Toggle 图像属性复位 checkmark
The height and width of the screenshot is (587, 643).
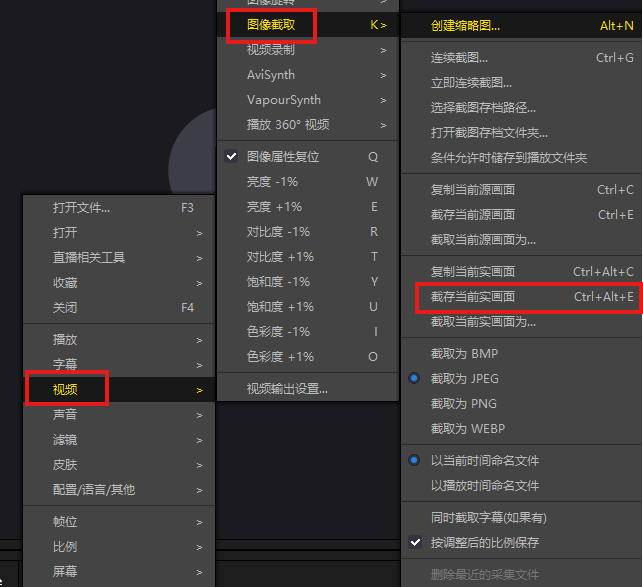tap(308, 157)
